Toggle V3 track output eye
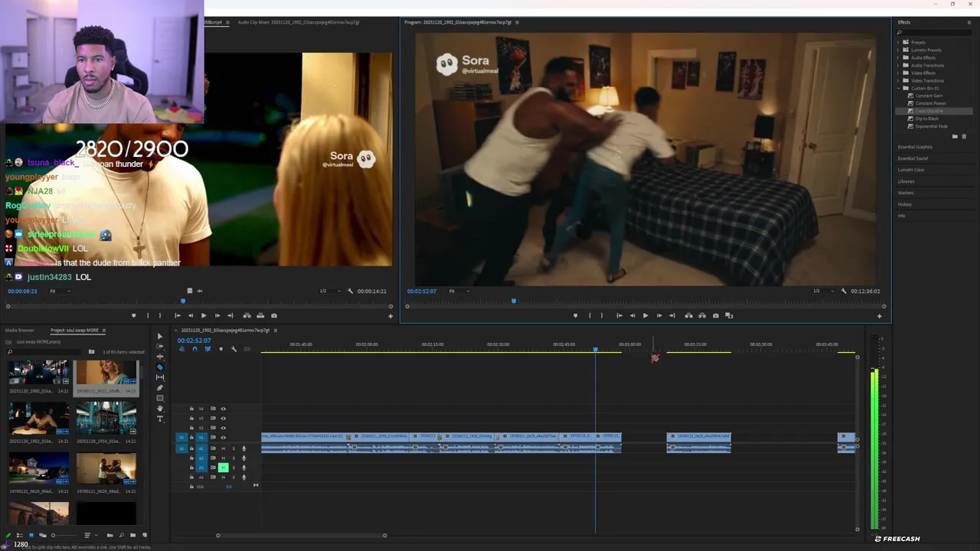This screenshot has height=551, width=980. [x=224, y=418]
